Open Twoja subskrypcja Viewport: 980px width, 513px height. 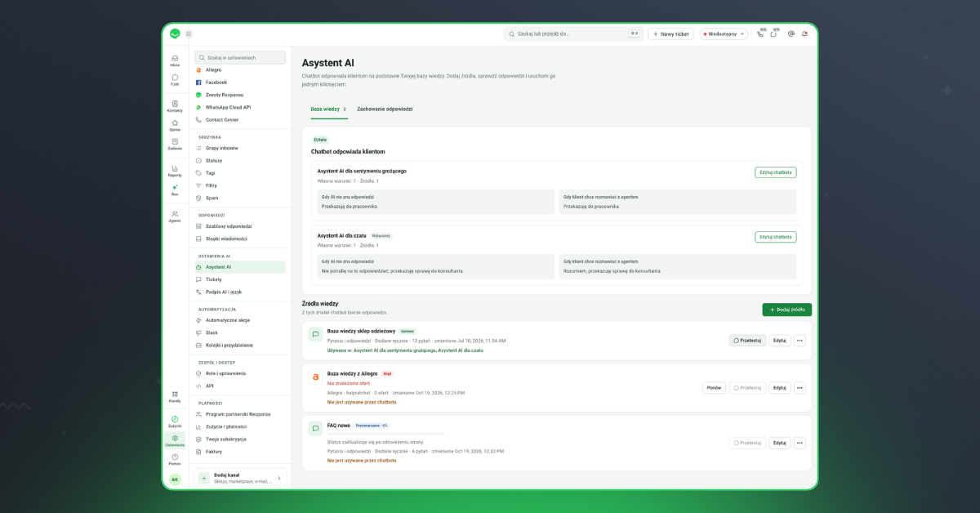point(240,439)
